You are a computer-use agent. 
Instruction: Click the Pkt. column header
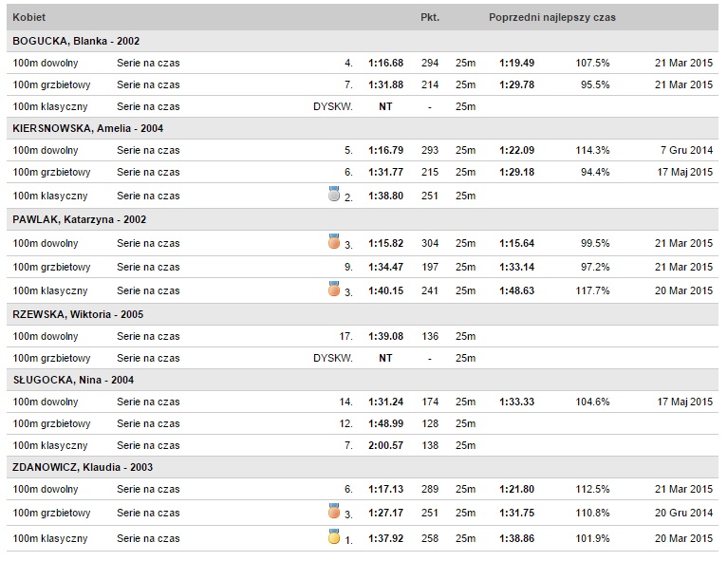coord(430,17)
